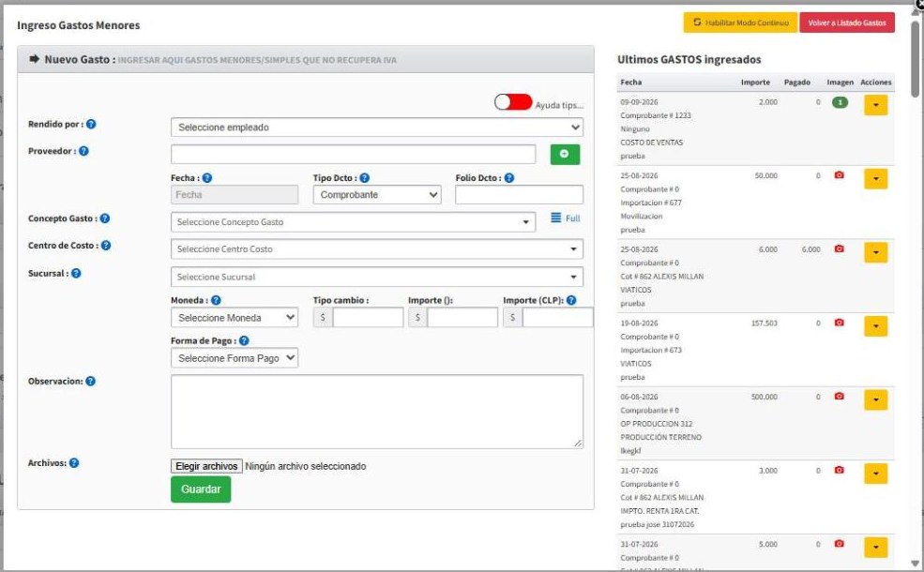Click the Tipo cambio input field
The image size is (924, 572).
coord(368,318)
